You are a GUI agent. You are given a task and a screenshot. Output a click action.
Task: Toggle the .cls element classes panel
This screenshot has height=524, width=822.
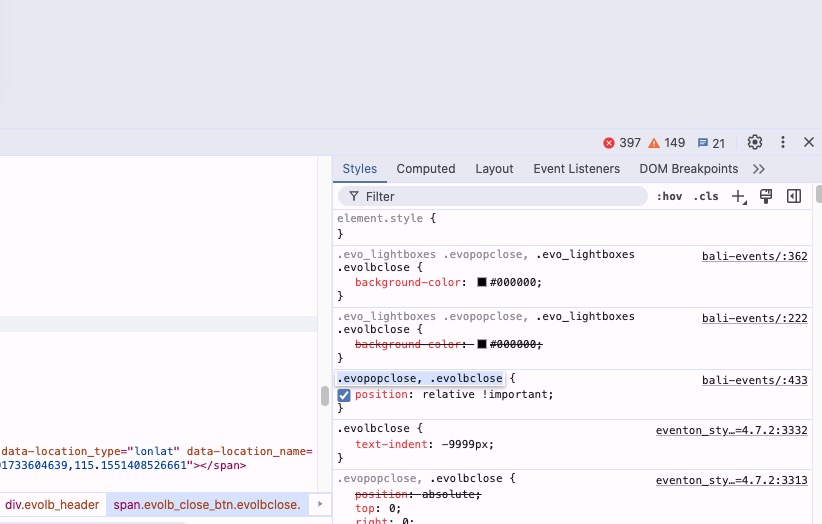click(x=706, y=196)
